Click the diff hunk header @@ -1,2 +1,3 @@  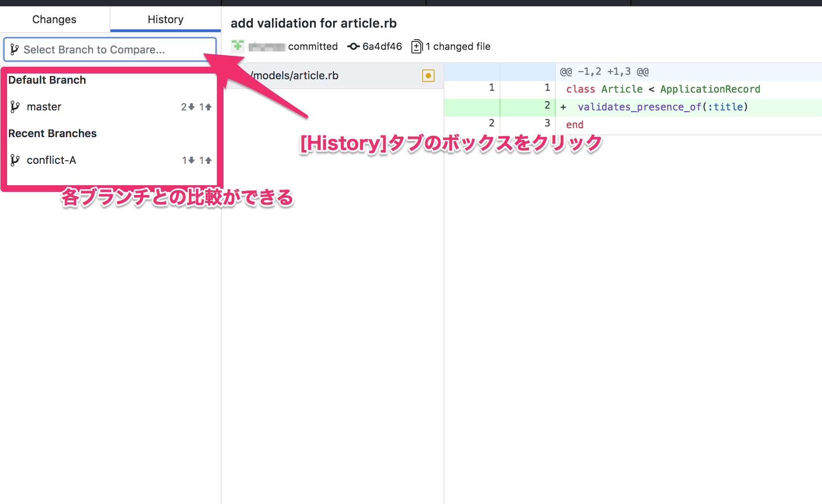click(604, 72)
